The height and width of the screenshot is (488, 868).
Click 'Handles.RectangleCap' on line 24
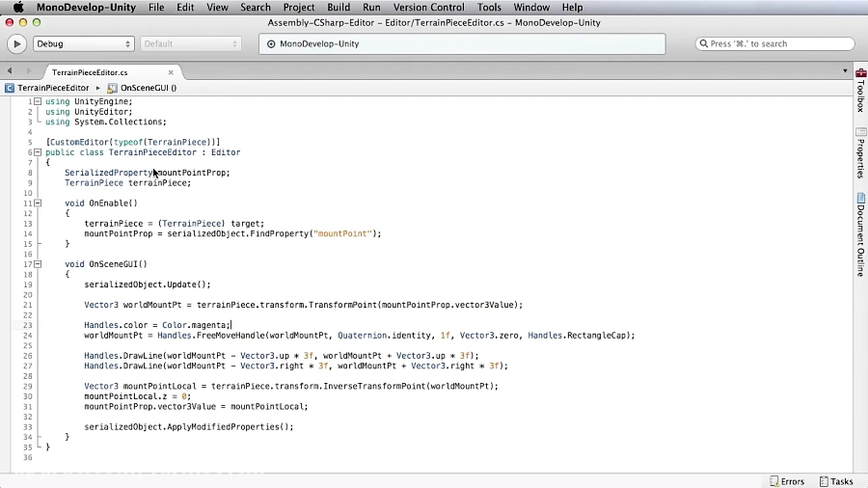[x=577, y=336]
